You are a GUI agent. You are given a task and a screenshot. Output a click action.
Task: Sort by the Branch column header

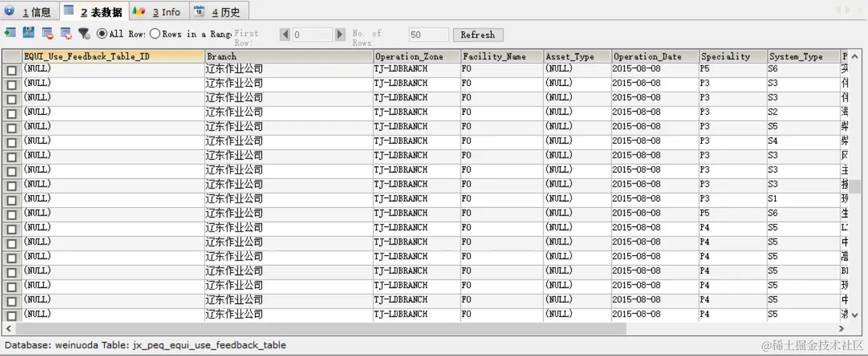289,56
